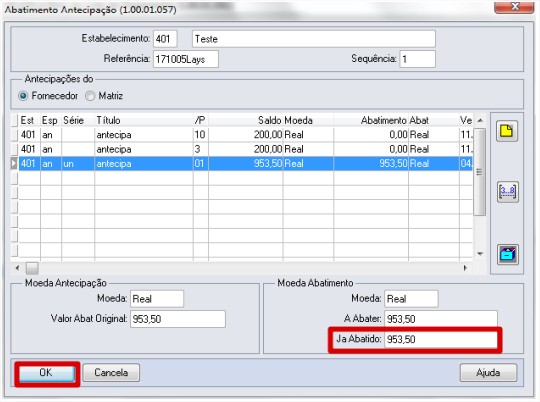Click the yellow new document icon
The height and width of the screenshot is (402, 540).
[507, 131]
